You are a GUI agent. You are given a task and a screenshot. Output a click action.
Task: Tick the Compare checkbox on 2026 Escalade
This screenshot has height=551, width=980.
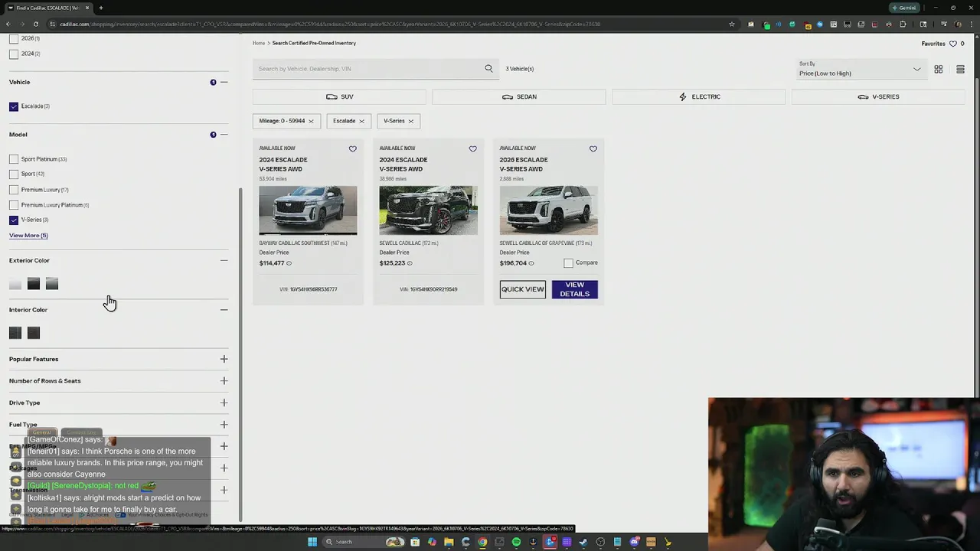[x=568, y=263]
